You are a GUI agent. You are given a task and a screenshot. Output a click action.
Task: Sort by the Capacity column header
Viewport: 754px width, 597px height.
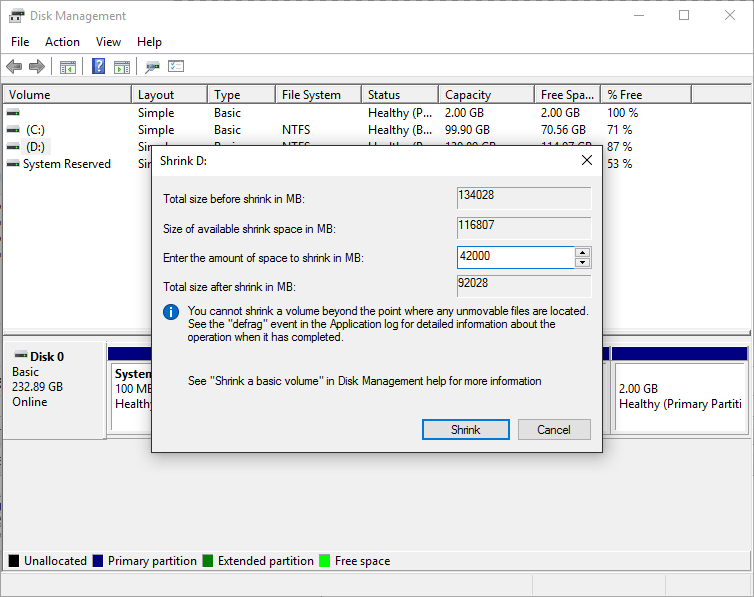click(487, 95)
